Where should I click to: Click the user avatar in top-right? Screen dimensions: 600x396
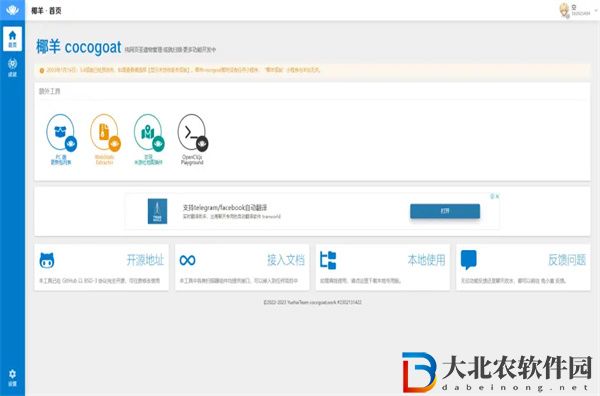564,10
